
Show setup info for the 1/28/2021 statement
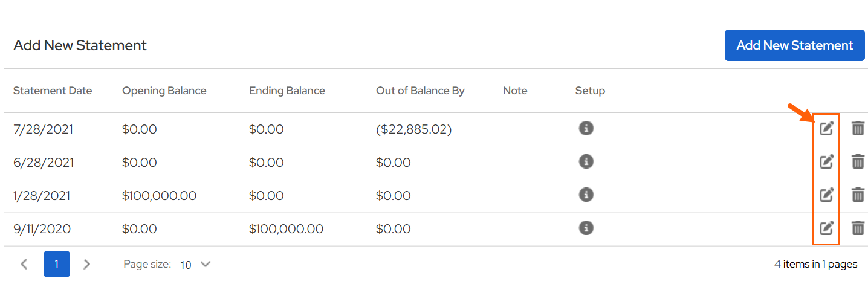pos(586,195)
